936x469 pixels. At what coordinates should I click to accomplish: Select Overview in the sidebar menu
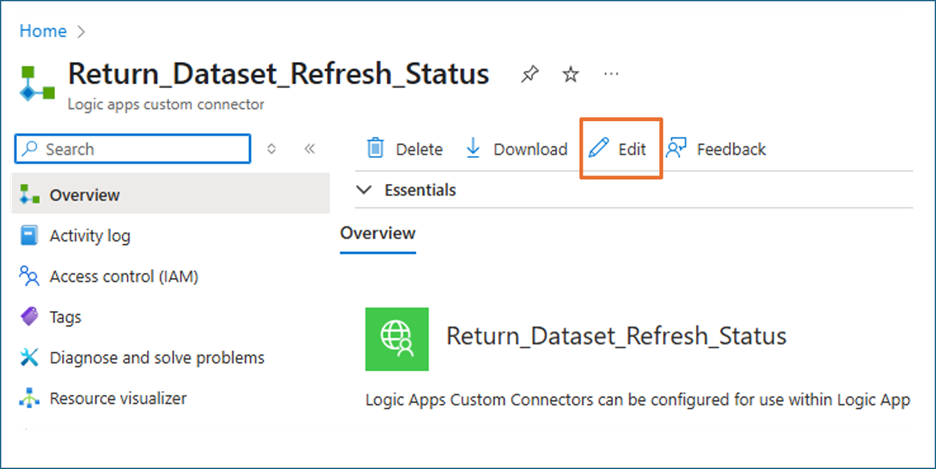click(x=171, y=195)
